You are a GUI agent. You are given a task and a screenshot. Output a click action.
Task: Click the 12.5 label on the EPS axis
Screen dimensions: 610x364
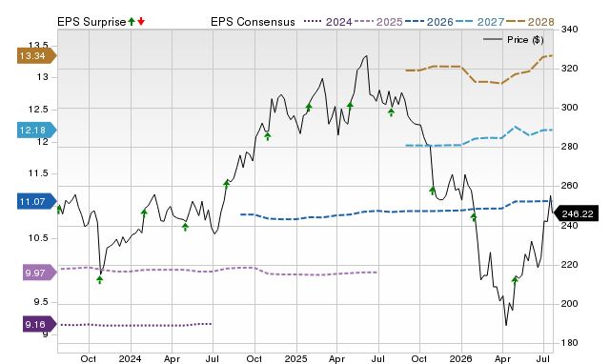(38, 110)
